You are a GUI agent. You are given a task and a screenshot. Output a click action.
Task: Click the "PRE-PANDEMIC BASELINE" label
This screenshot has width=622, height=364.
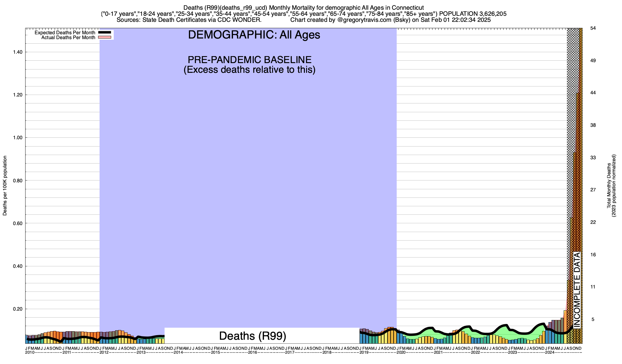pos(250,59)
